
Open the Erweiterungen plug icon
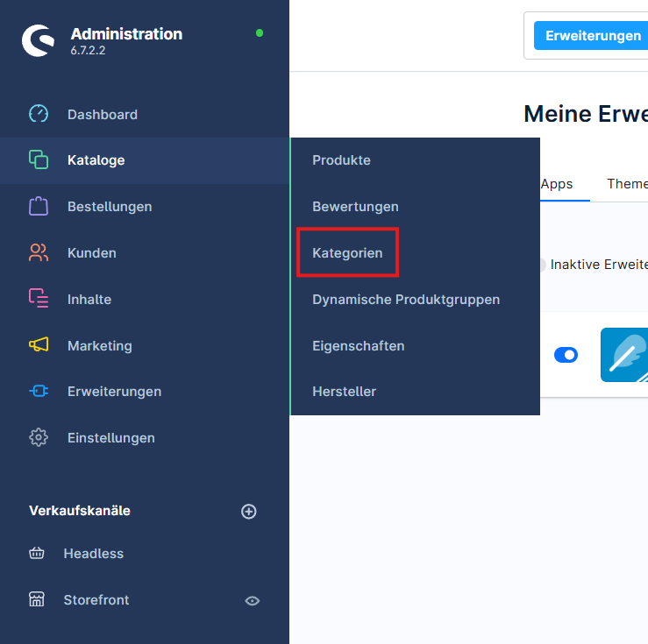[39, 392]
